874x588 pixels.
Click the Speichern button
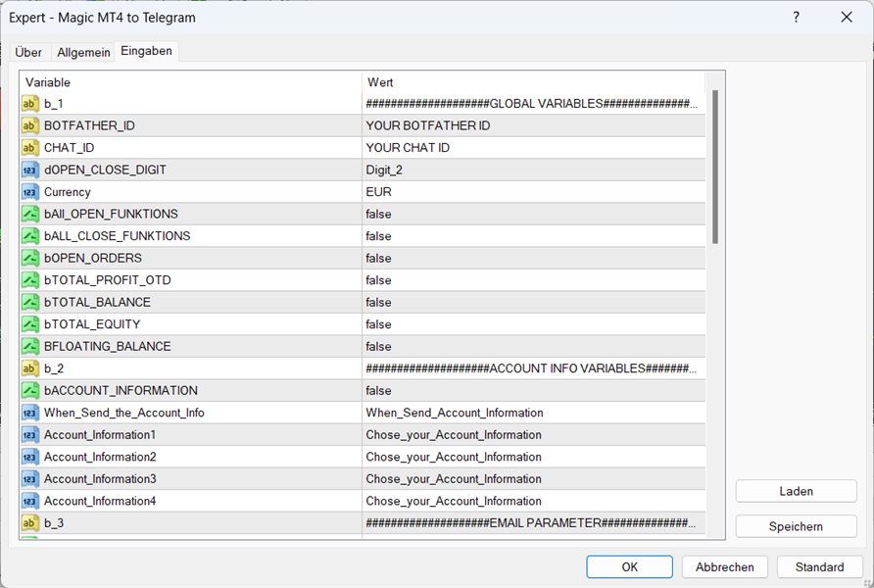[796, 526]
